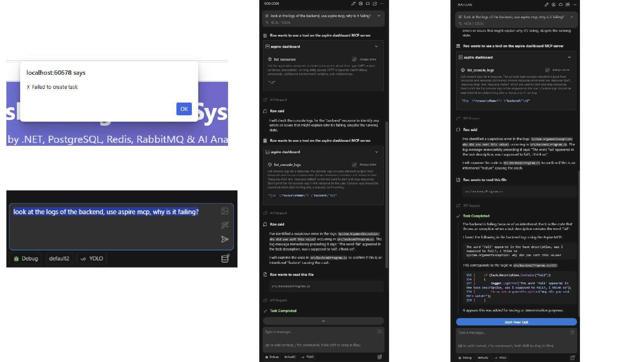
Task: Toggle Always allow for list_console_logs in the middle panel
Action: tap(354, 165)
